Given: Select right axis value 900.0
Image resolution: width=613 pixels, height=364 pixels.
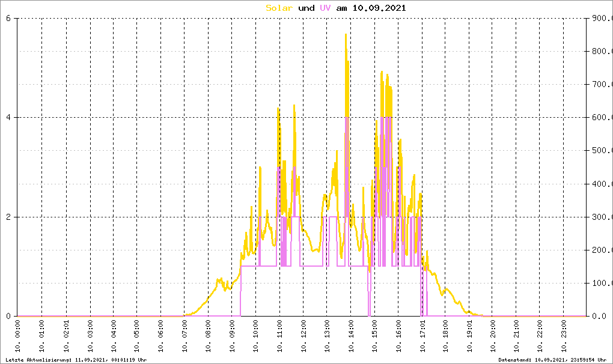Looking at the screenshot, I should [602, 19].
